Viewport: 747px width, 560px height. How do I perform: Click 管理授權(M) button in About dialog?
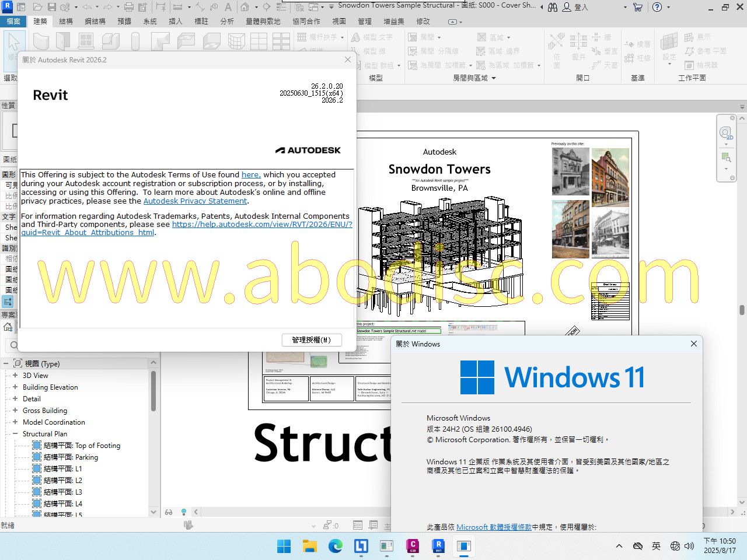312,340
